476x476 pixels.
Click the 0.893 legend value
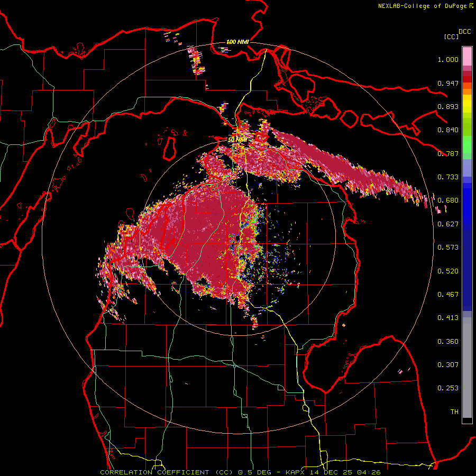point(448,106)
